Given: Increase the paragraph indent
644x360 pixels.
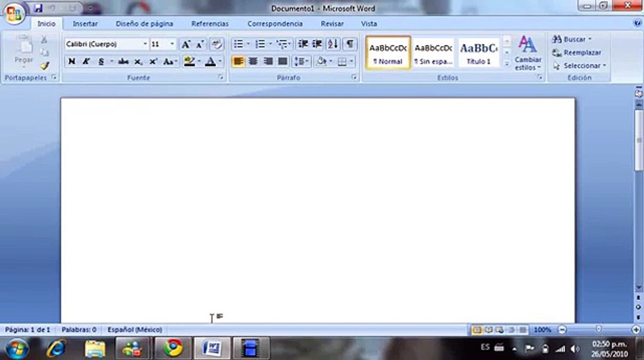Looking at the screenshot, I should click(x=317, y=44).
